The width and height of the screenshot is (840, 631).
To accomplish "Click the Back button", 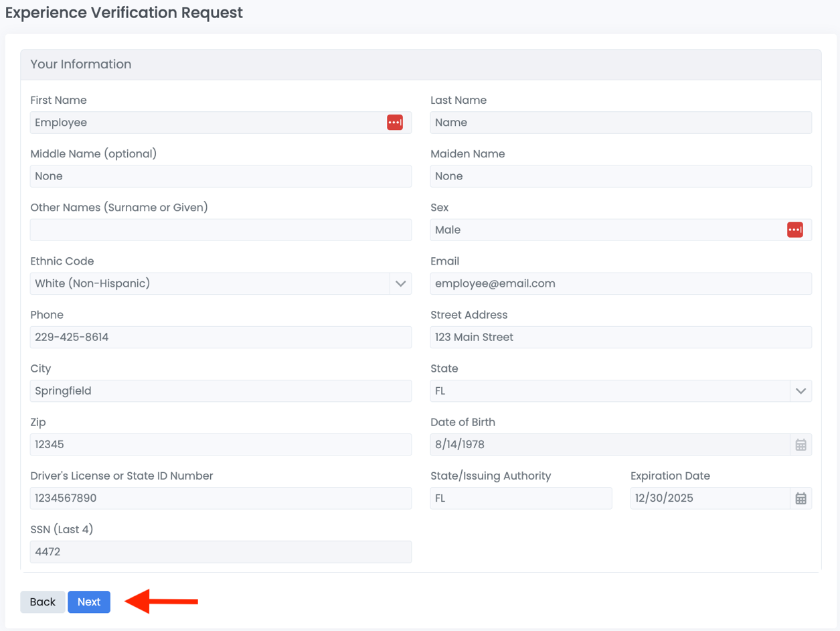I will (42, 602).
